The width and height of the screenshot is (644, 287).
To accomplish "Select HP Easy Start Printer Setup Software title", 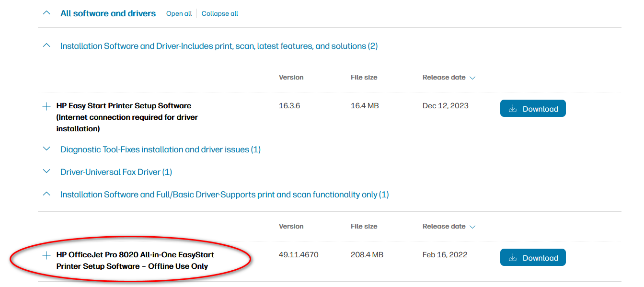I will point(127,117).
